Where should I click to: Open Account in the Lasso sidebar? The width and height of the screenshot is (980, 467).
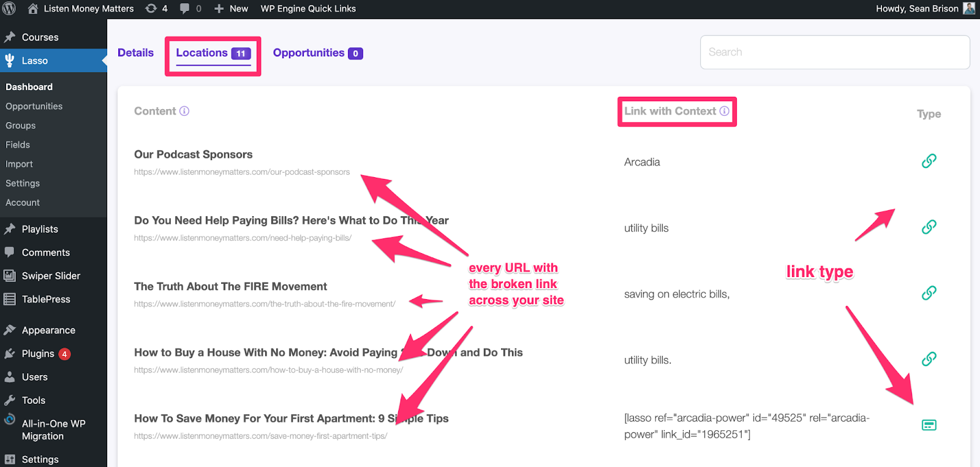click(x=23, y=203)
